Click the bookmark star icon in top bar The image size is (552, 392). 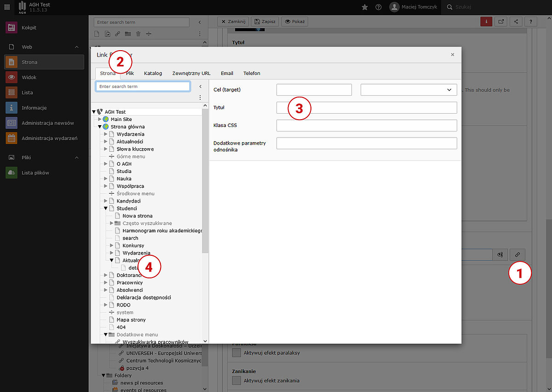tap(365, 7)
